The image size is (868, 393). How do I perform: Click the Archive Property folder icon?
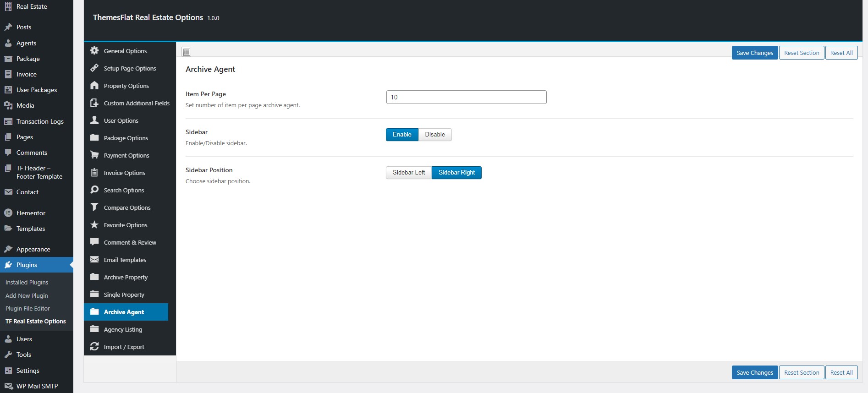(x=94, y=277)
